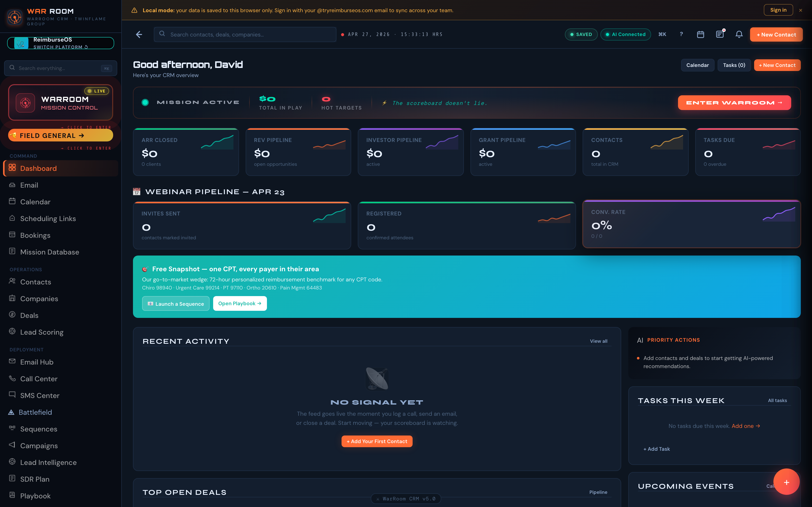Image resolution: width=812 pixels, height=507 pixels.
Task: Click the back arrow in top bar
Action: (139, 34)
